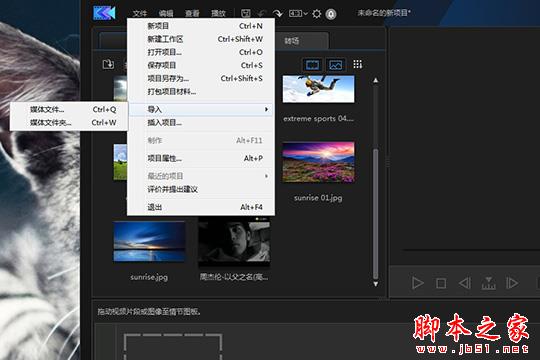Toggle the image filter icon in library
This screenshot has height=360, width=540.
tap(335, 64)
